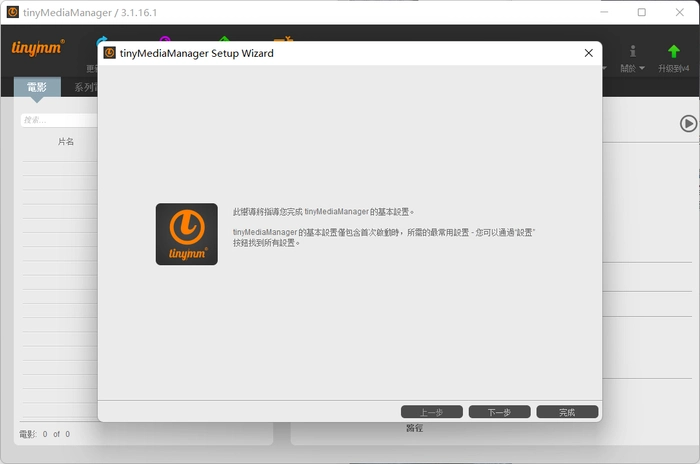
Task: Click the 上一步 button in the wizard
Action: point(432,412)
